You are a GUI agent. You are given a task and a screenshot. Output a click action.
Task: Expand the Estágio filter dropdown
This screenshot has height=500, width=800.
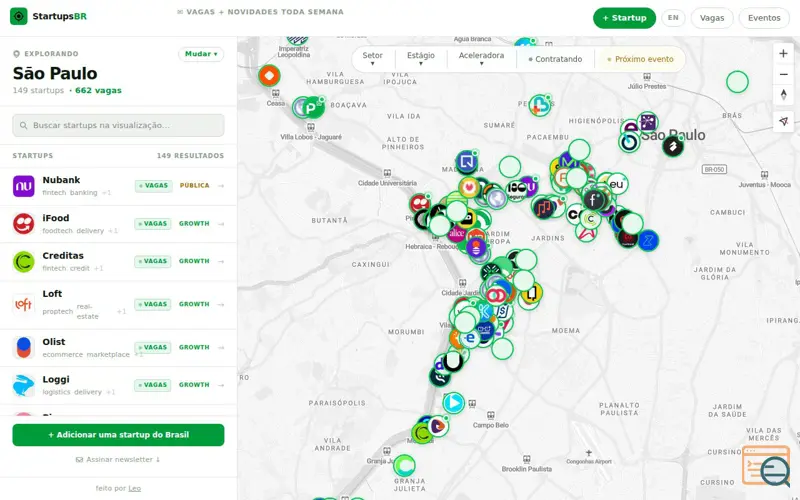click(421, 59)
